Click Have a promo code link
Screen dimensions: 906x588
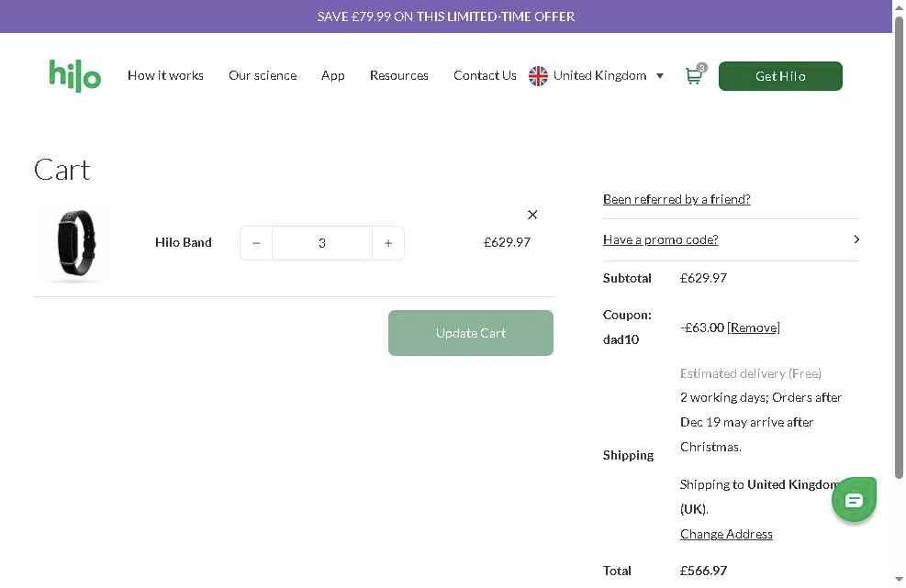coord(660,239)
